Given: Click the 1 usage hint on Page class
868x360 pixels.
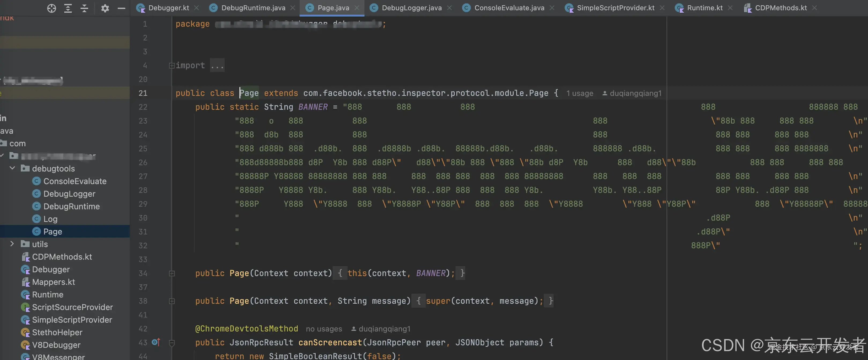Looking at the screenshot, I should click(x=580, y=93).
